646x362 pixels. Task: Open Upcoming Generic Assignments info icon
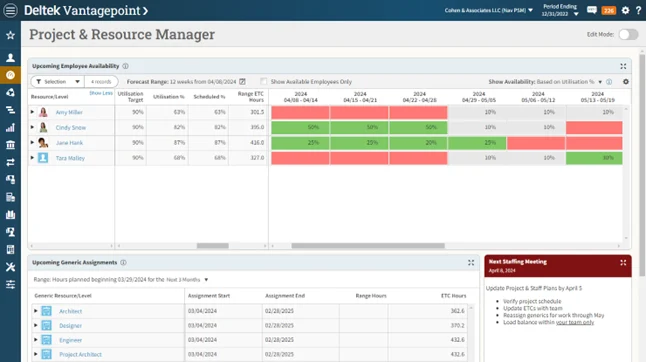click(x=123, y=262)
